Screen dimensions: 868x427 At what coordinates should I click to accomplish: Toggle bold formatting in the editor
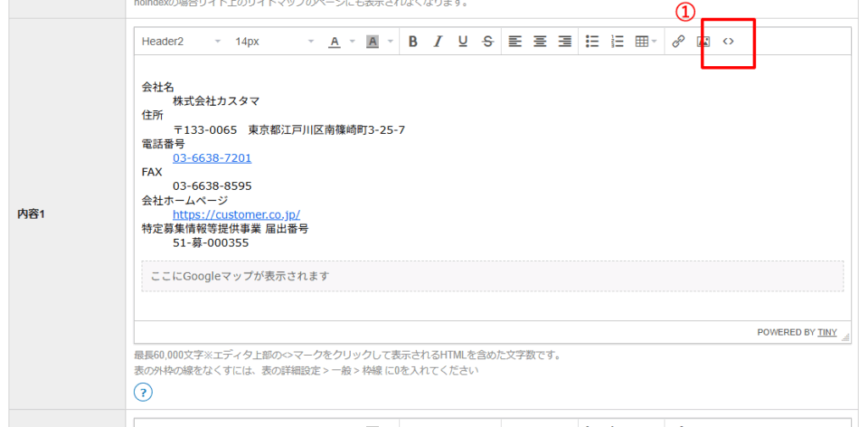coord(413,42)
